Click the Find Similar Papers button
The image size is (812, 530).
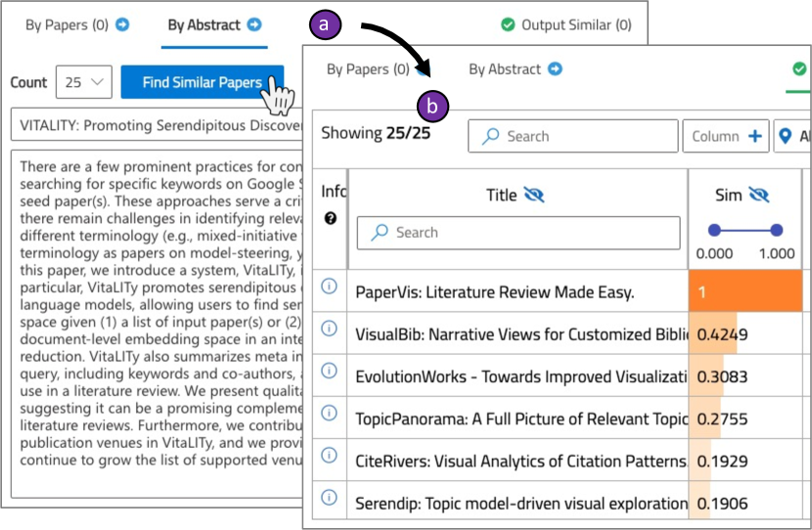[202, 82]
